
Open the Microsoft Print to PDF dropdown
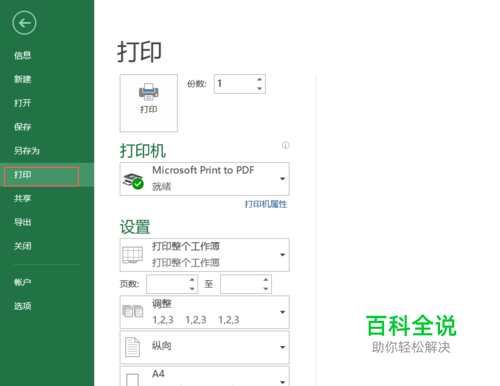click(204, 179)
